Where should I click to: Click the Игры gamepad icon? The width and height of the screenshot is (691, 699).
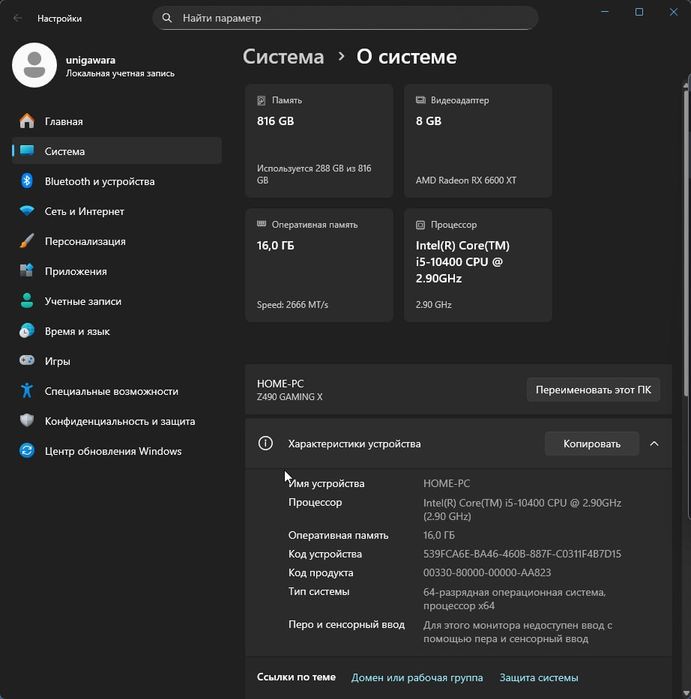click(27, 361)
